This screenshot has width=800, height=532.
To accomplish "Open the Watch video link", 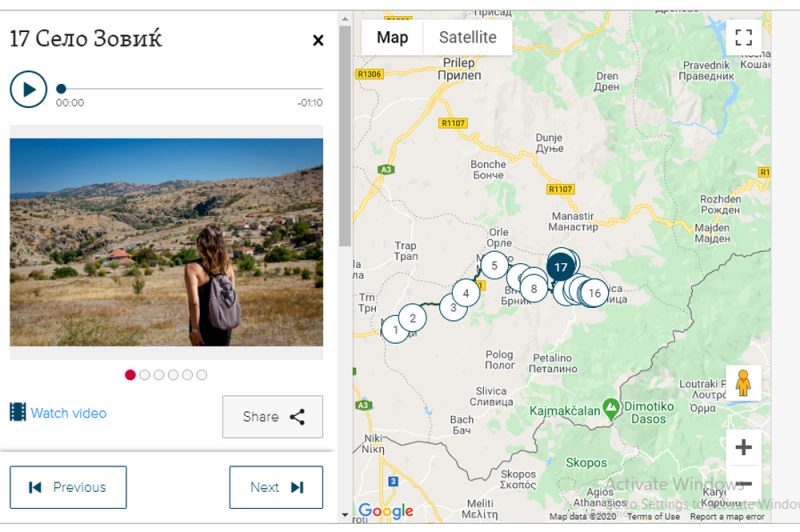I will point(68,413).
